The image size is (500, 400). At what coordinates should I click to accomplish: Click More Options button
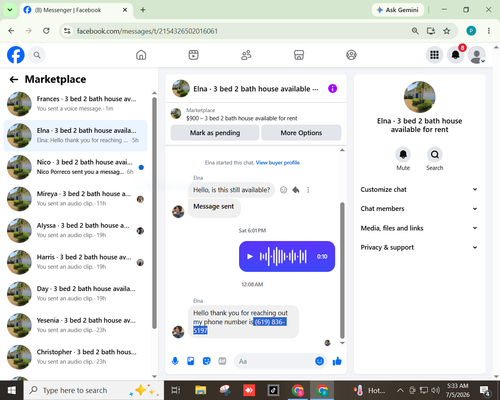301,133
